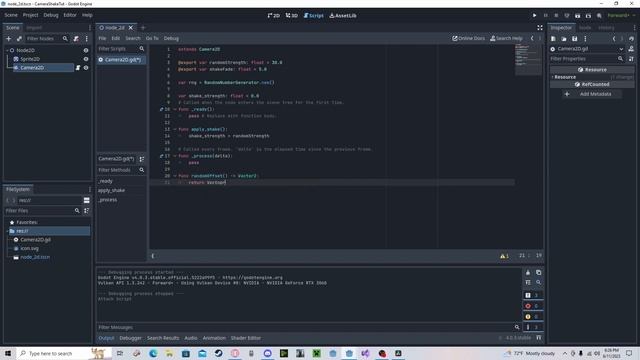Select apply_shake in methods list
640x360 pixels.
click(x=111, y=191)
